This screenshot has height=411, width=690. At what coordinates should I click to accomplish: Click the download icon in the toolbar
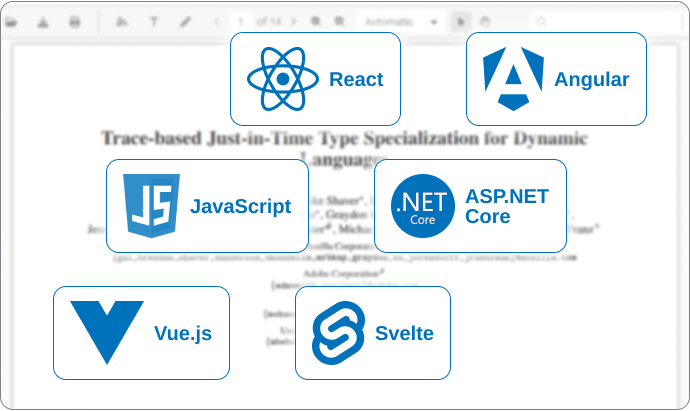[x=43, y=22]
